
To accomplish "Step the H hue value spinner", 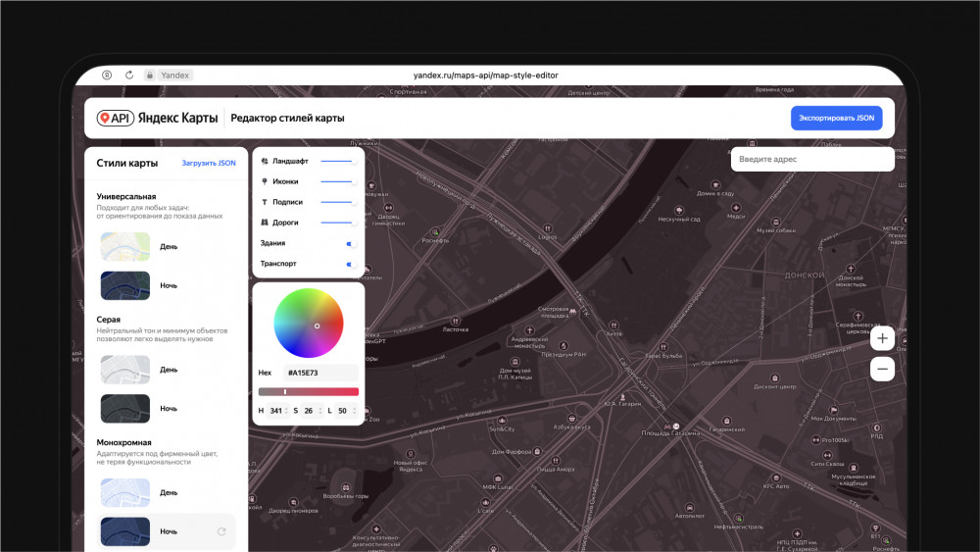I will click(288, 411).
